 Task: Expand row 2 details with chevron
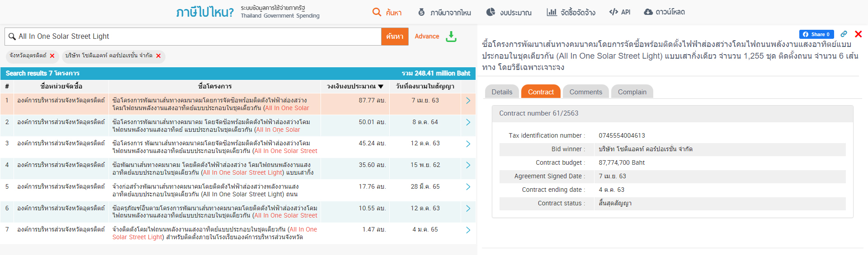click(468, 122)
